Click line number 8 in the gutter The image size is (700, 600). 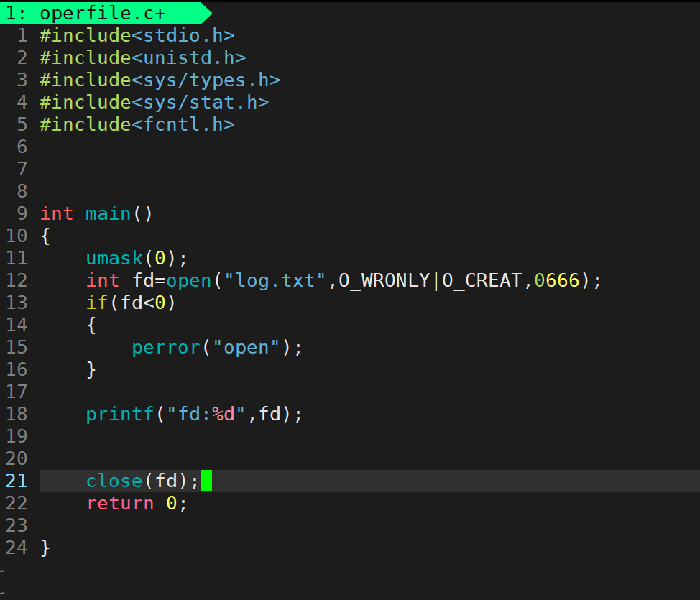(22, 192)
